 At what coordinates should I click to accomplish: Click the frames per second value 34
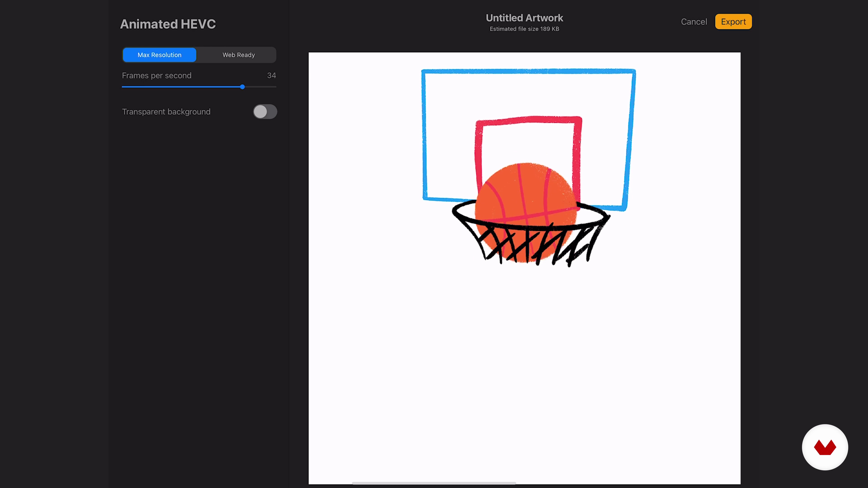pos(271,75)
